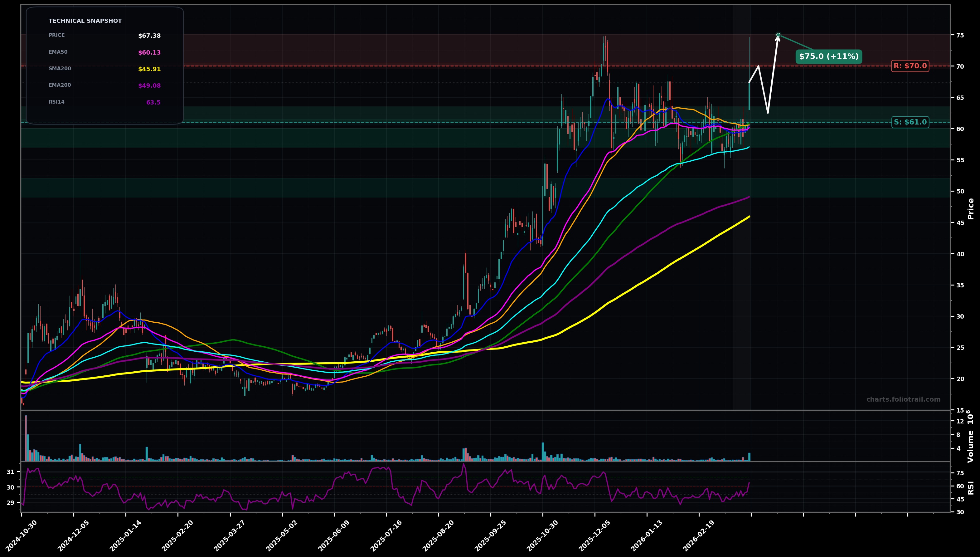The width and height of the screenshot is (980, 557).
Task: Click the PRICE value $67.38
Action: tap(149, 36)
